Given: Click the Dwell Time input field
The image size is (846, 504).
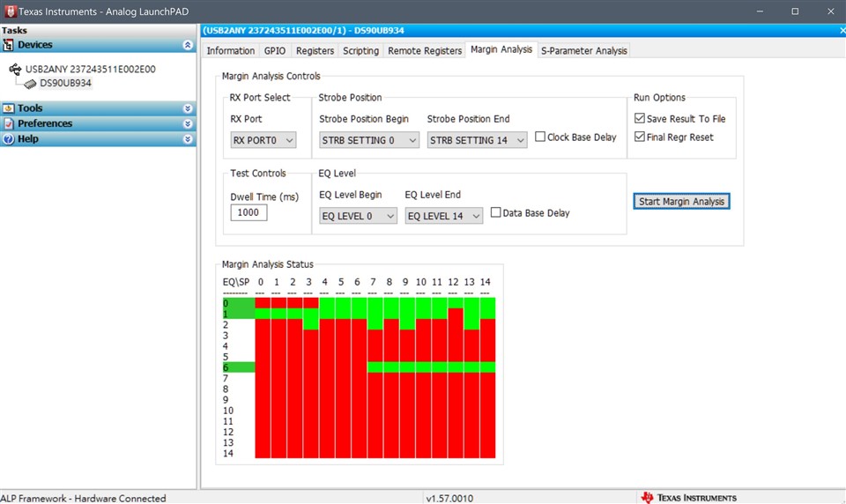Looking at the screenshot, I should pos(249,212).
